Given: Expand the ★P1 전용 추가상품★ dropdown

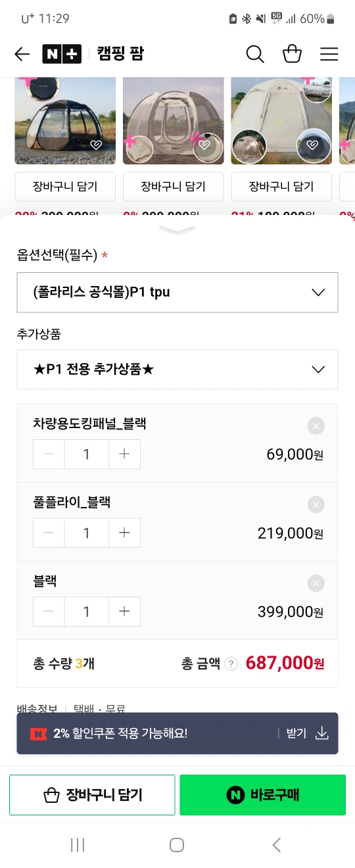Looking at the screenshot, I should pos(177,370).
